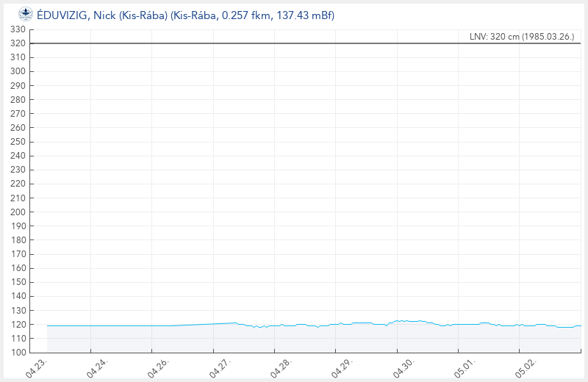This screenshot has height=382, width=588.
Task: Click the 100 value on the y-axis
Action: tap(18, 352)
